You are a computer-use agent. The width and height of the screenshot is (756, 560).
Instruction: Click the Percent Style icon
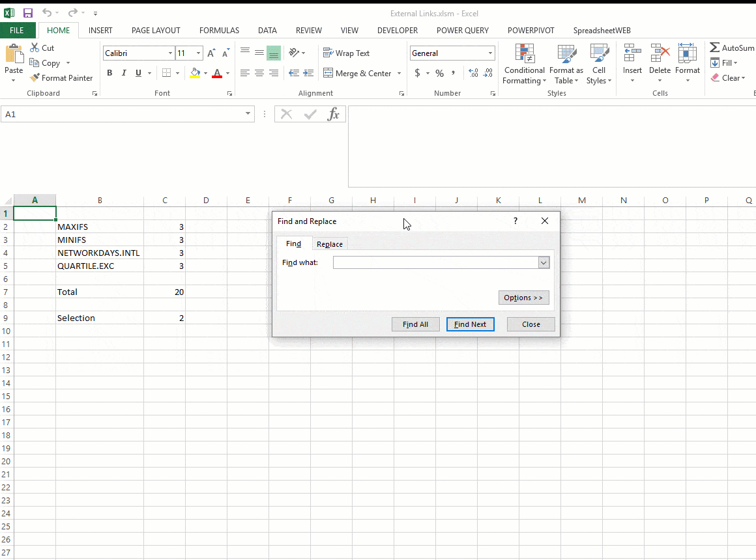[x=439, y=74]
